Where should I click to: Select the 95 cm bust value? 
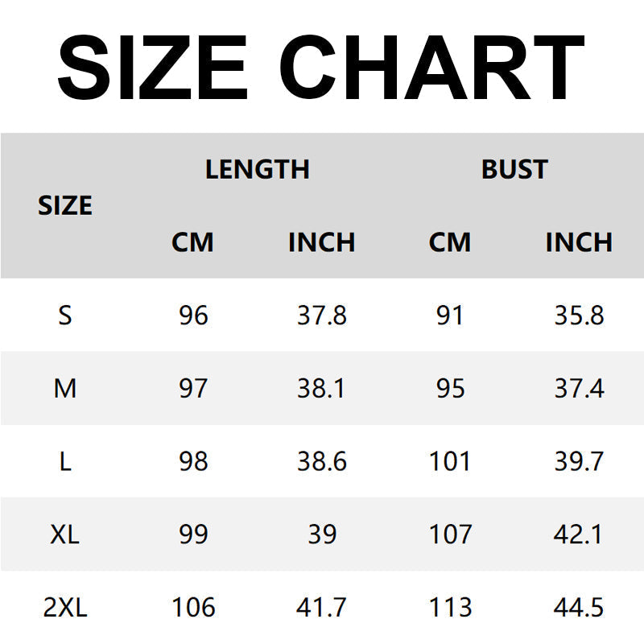pyautogui.click(x=450, y=389)
